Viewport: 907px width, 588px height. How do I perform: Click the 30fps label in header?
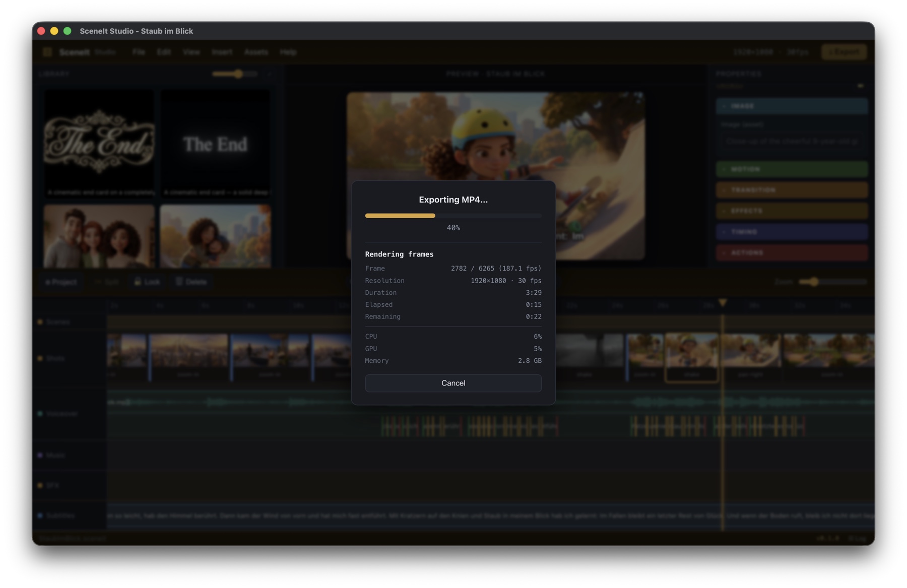(x=798, y=52)
